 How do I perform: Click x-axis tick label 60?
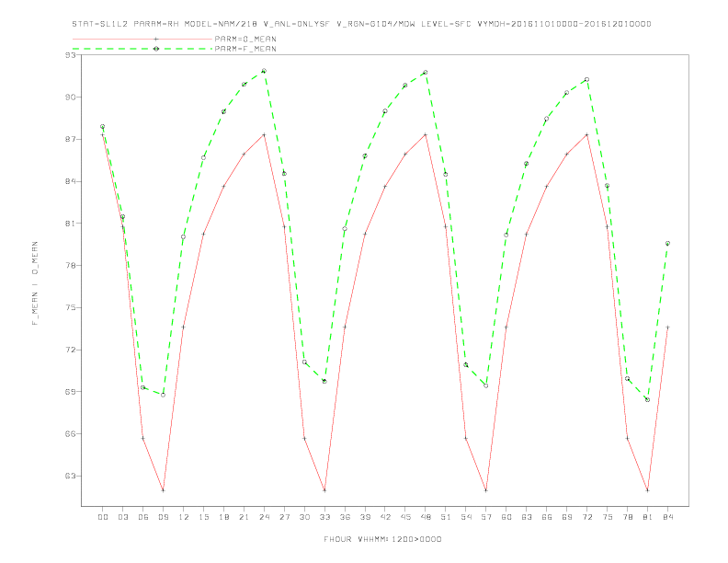(x=506, y=517)
